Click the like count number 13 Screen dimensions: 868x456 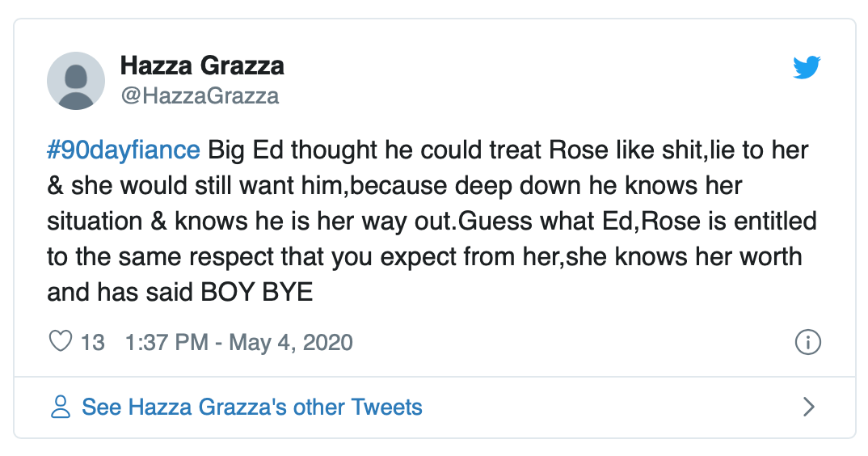(x=93, y=342)
